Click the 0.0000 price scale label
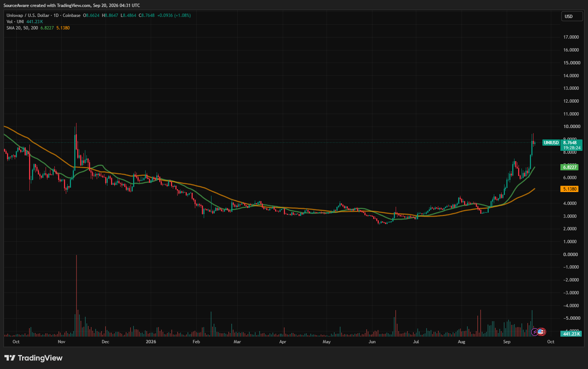 [x=571, y=255]
